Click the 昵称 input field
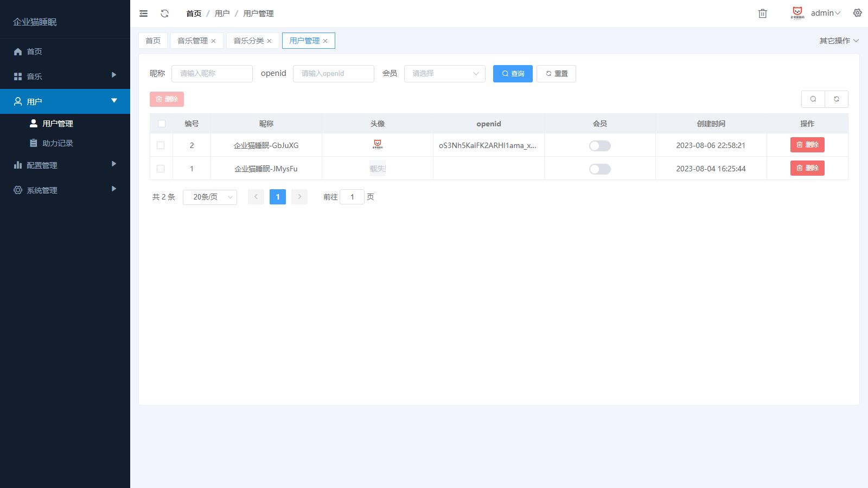Screen dimensions: 868x488 click(x=212, y=74)
